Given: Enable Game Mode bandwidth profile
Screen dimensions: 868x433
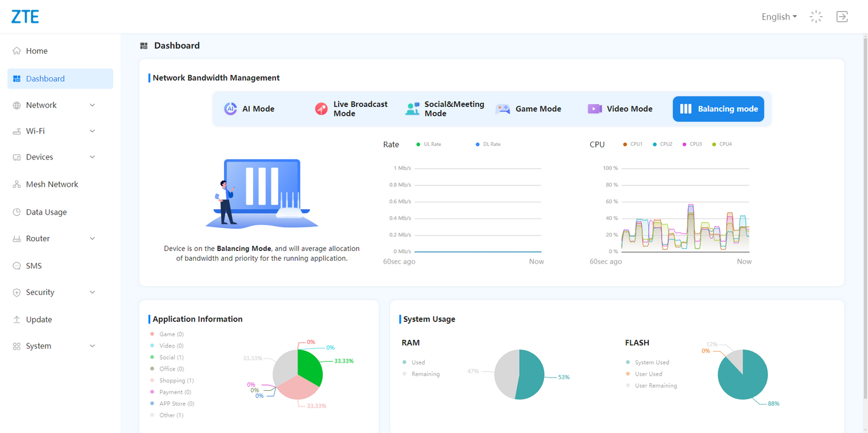Looking at the screenshot, I should coord(529,109).
